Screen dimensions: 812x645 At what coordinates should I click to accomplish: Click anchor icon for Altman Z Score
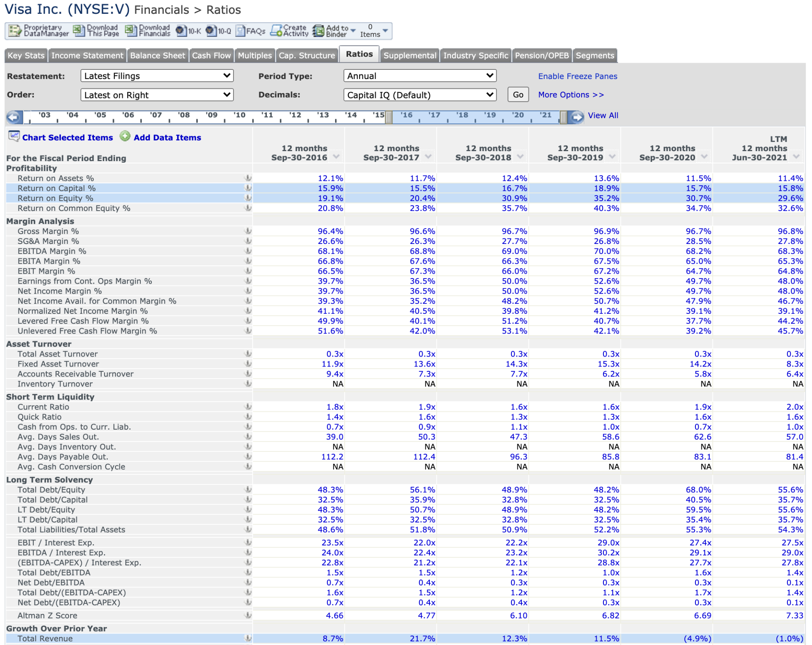coord(248,616)
